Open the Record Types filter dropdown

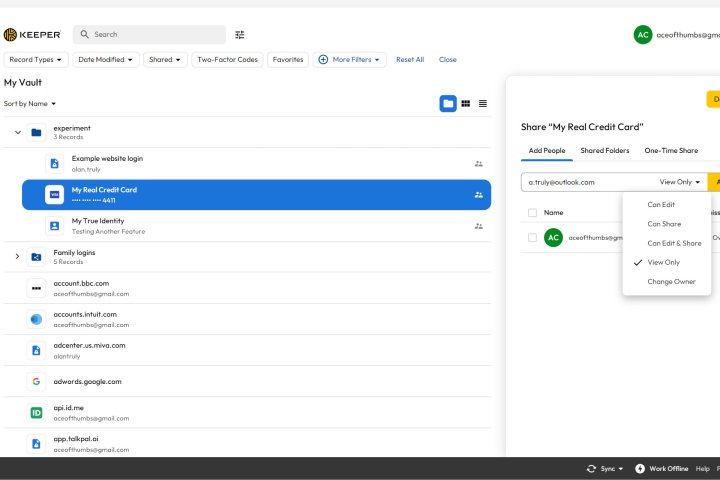pos(36,60)
